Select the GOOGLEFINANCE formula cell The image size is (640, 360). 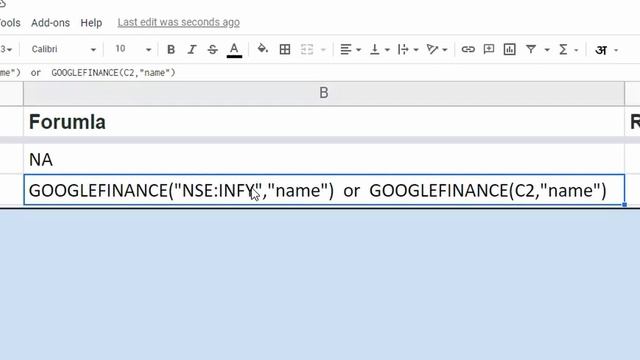(x=324, y=190)
